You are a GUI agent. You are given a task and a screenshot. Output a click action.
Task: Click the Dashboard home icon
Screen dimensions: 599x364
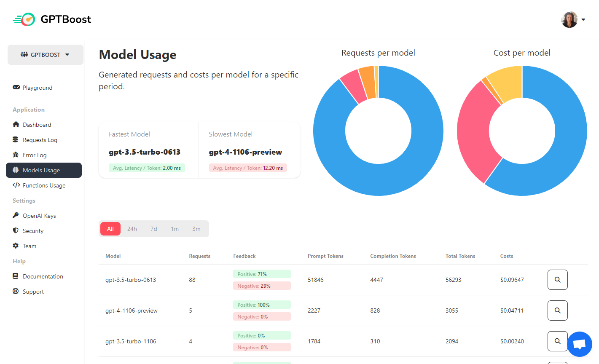16,124
